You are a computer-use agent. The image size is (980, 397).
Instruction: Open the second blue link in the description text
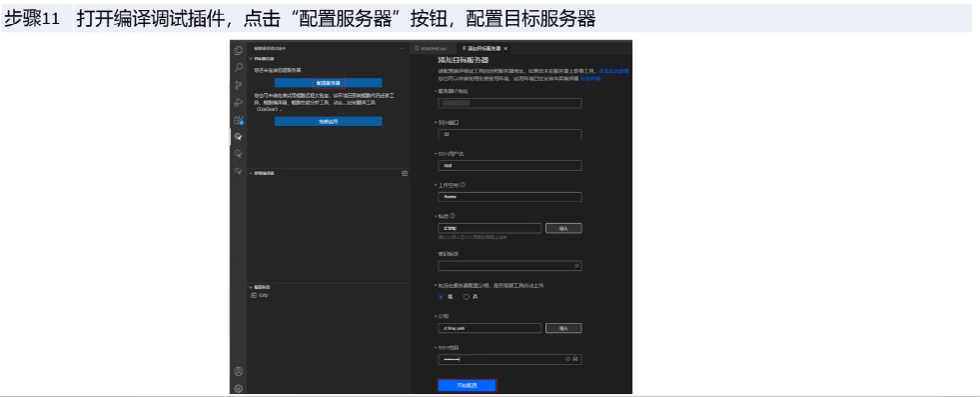coord(590,79)
